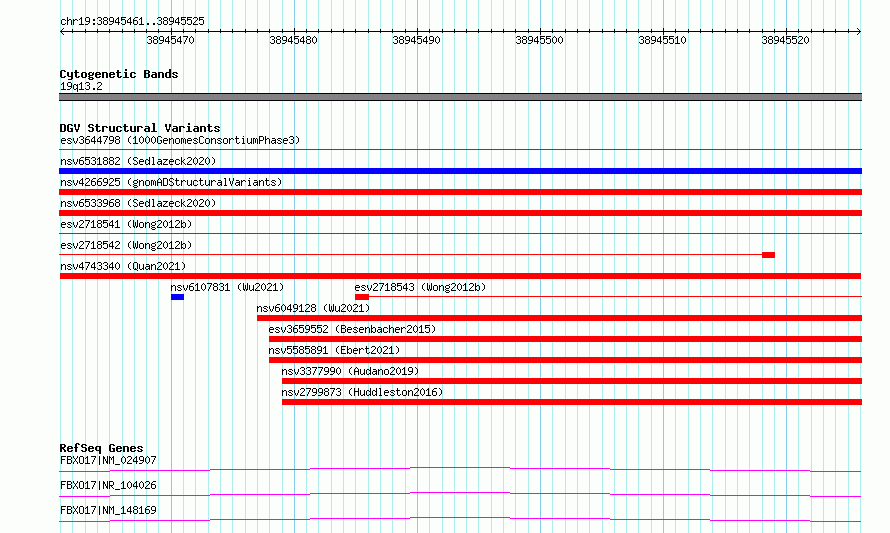This screenshot has width=890, height=533.
Task: Click the nsv6107831 (Wu2021) label
Action: pyautogui.click(x=227, y=287)
